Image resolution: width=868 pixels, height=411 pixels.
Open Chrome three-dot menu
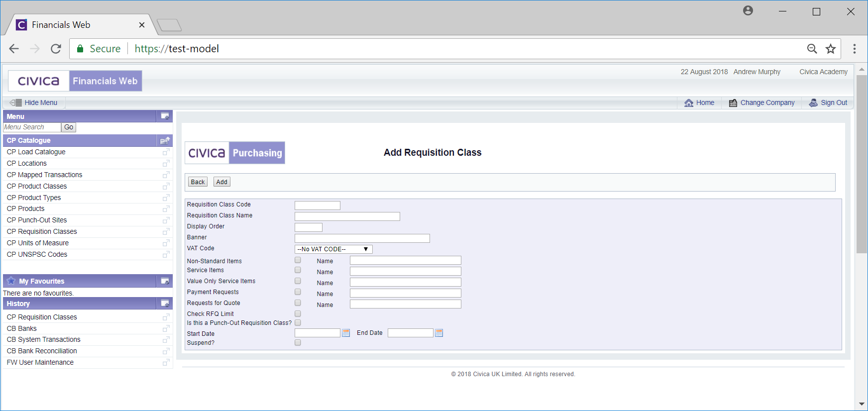[855, 49]
